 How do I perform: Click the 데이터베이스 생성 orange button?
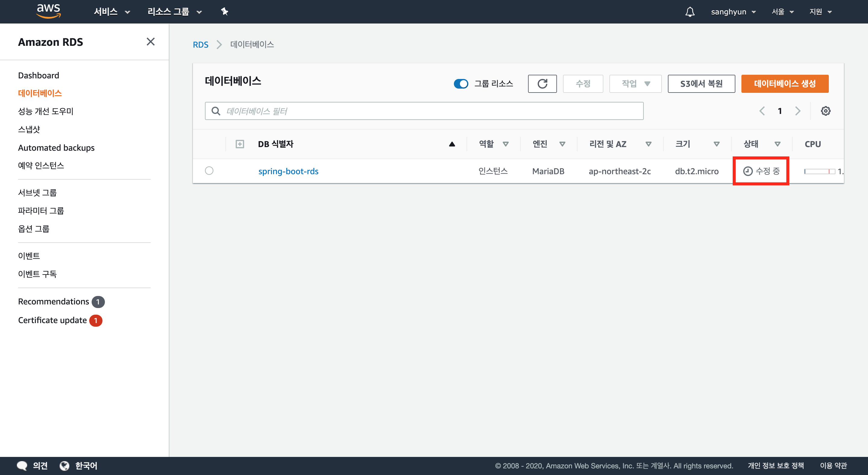tap(785, 83)
